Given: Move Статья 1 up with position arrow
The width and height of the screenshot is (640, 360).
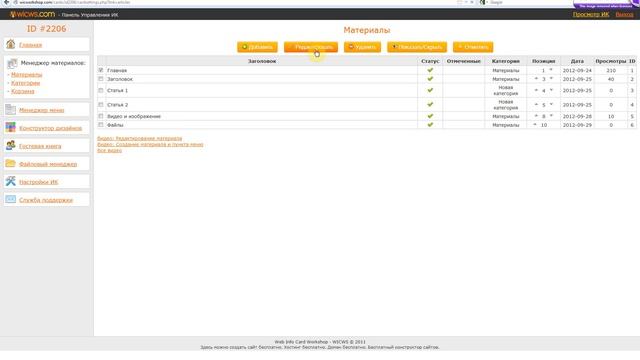Looking at the screenshot, I should coord(536,90).
